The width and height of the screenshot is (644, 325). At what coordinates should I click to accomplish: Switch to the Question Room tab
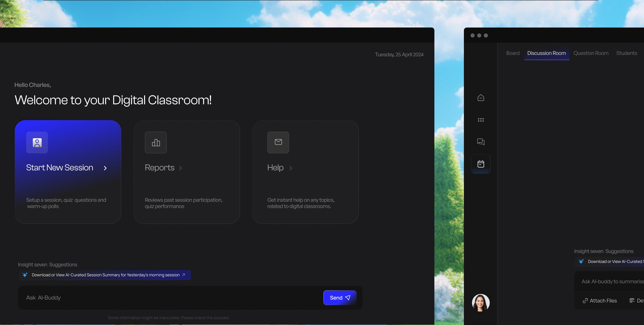[x=591, y=53]
